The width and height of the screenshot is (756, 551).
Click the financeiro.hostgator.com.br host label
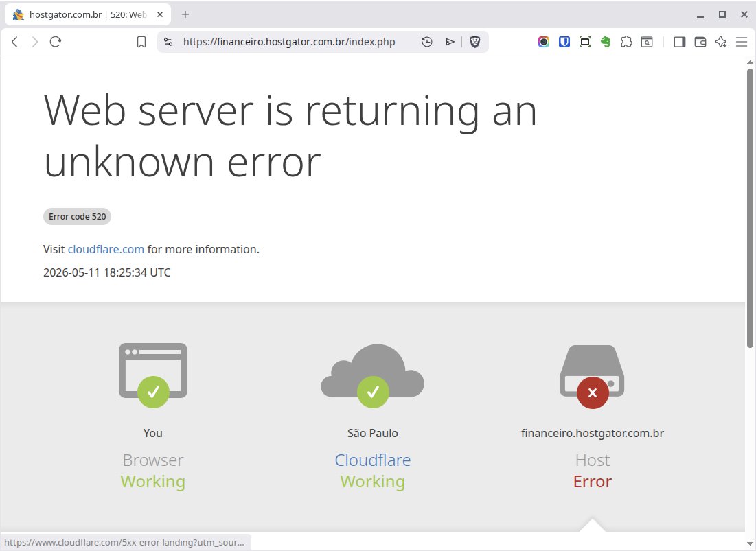pyautogui.click(x=593, y=433)
